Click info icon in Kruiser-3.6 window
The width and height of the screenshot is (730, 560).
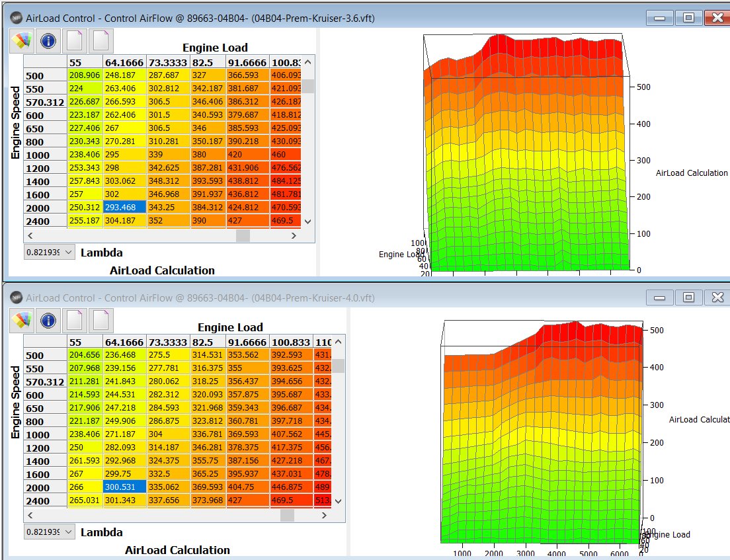[x=48, y=40]
